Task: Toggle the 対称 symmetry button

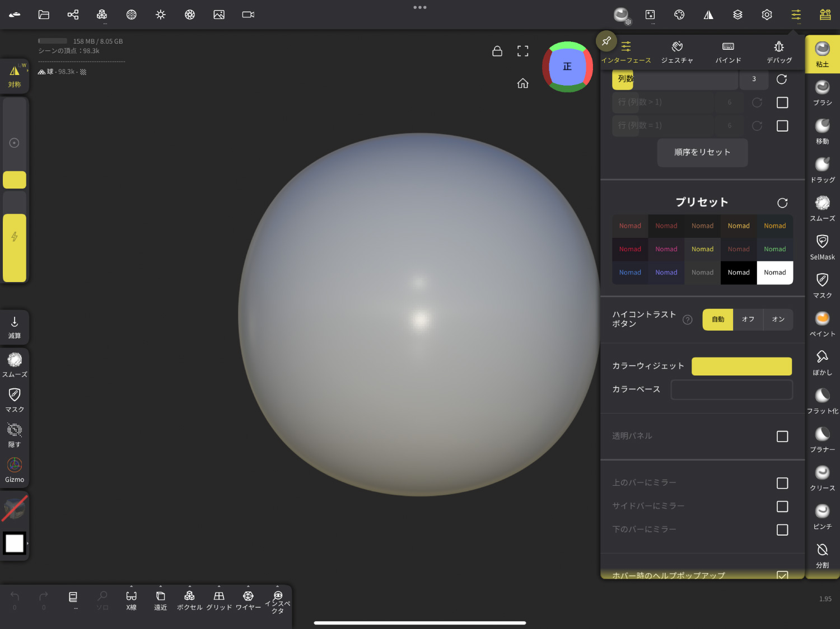Action: point(15,76)
